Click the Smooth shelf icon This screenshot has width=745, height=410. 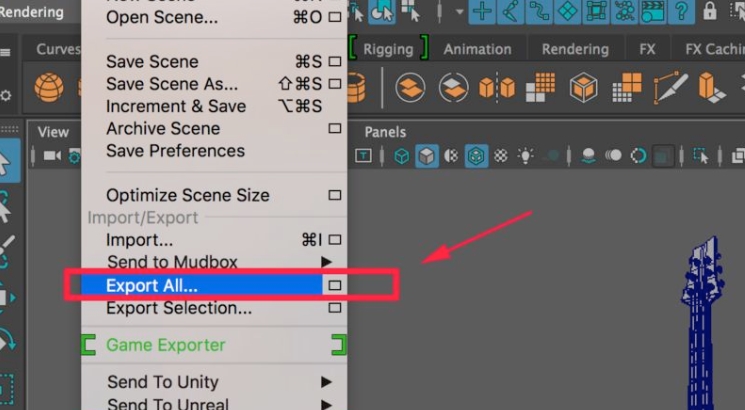pyautogui.click(x=540, y=87)
